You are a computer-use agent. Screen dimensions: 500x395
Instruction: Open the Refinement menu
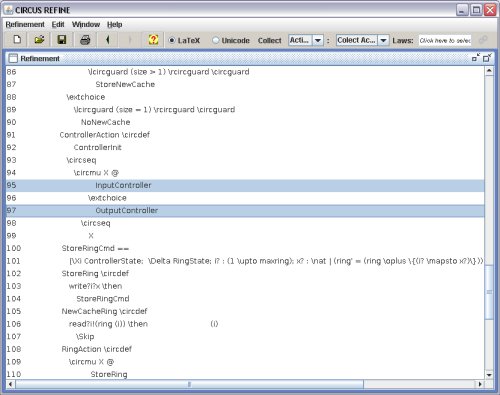pos(25,24)
